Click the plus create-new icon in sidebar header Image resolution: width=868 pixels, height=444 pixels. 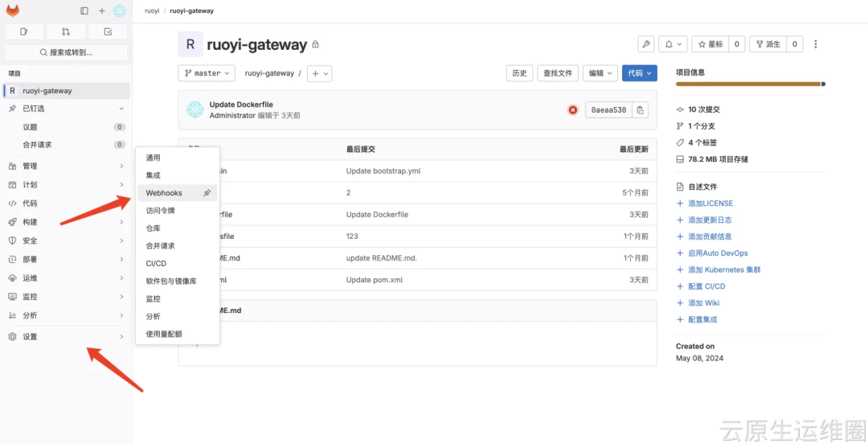(x=102, y=10)
